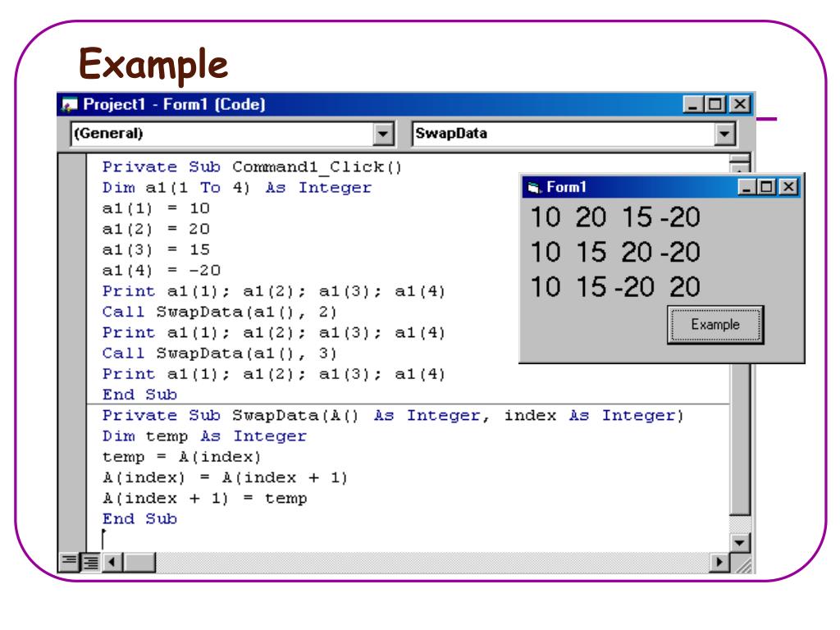Click the Form1 output row '10 15 20 -20'
This screenshot has height=630, width=840.
[615, 253]
